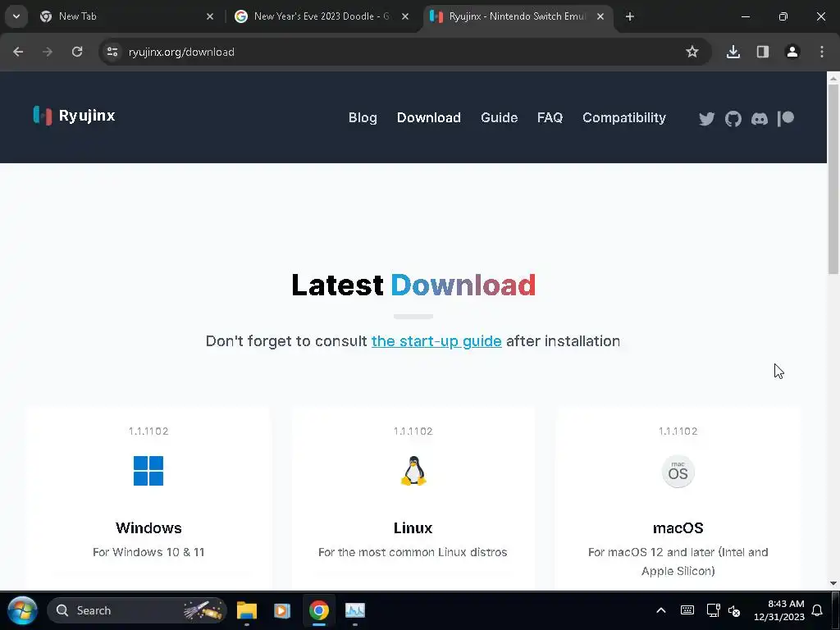Open the Chrome profile icon

792,52
